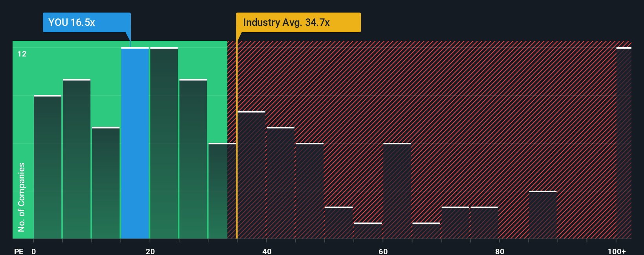644x255 pixels.
Task: Select the bar for PE 45 to 50
Action: click(x=310, y=191)
